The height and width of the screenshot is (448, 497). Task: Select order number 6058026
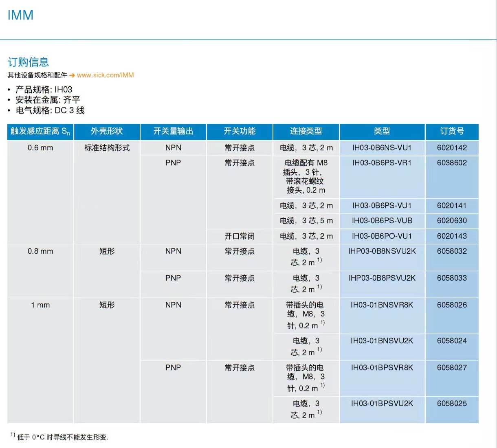(452, 305)
